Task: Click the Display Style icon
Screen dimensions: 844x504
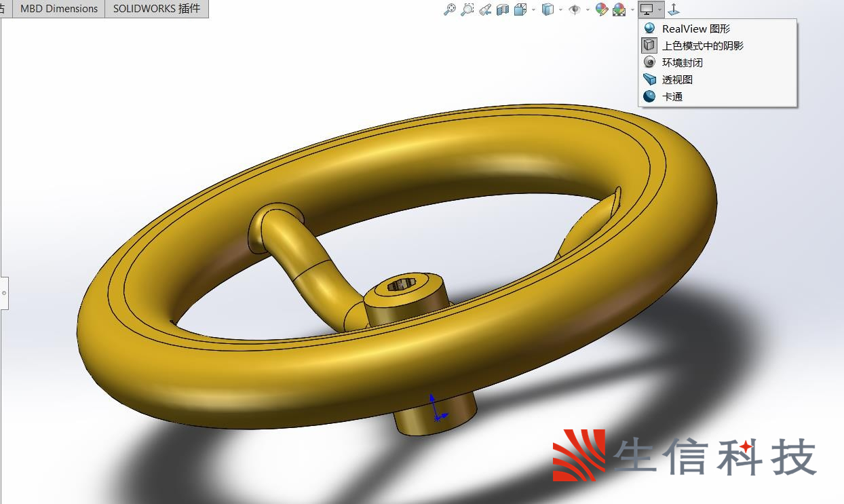Action: [548, 9]
